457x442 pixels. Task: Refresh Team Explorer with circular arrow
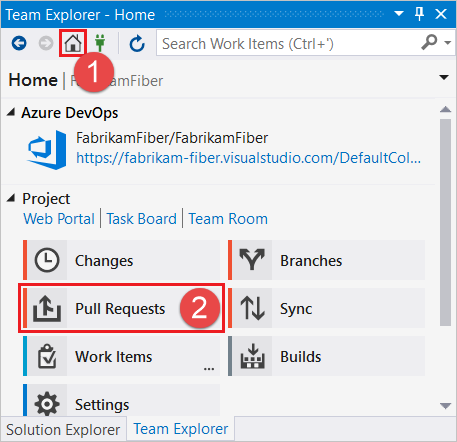pyautogui.click(x=137, y=44)
